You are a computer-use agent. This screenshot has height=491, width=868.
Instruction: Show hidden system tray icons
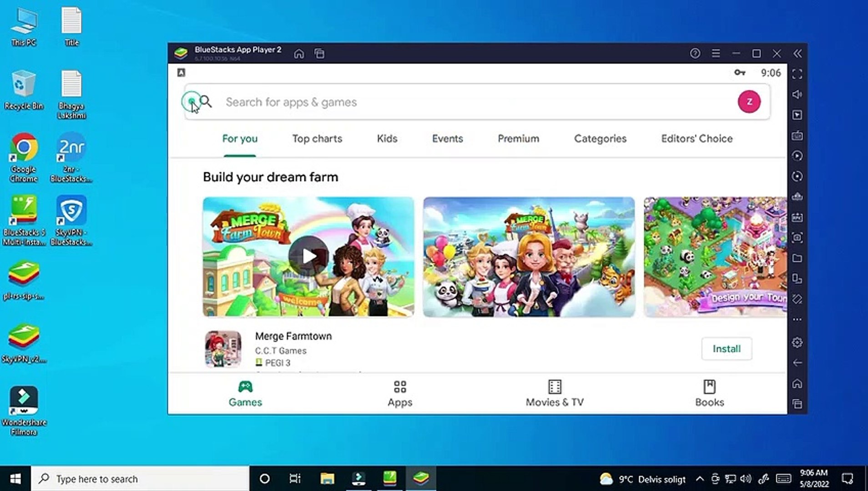tap(700, 479)
